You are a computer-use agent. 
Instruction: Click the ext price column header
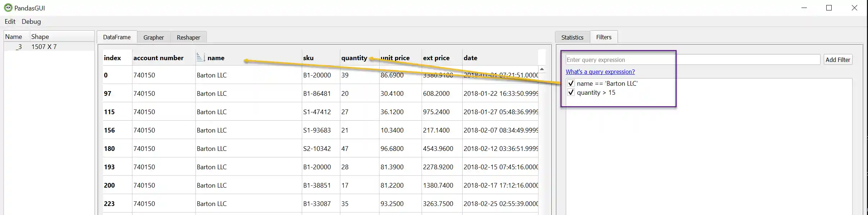tap(436, 58)
